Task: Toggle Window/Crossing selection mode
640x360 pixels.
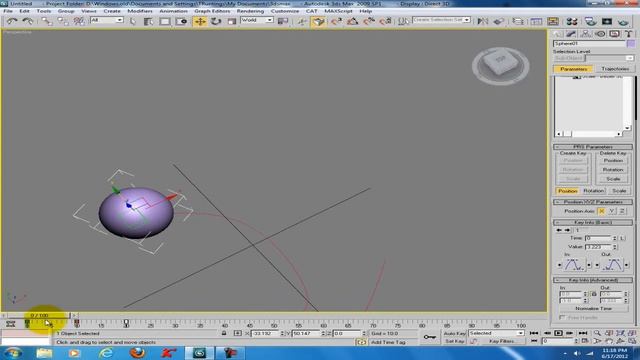Action: tap(181, 21)
